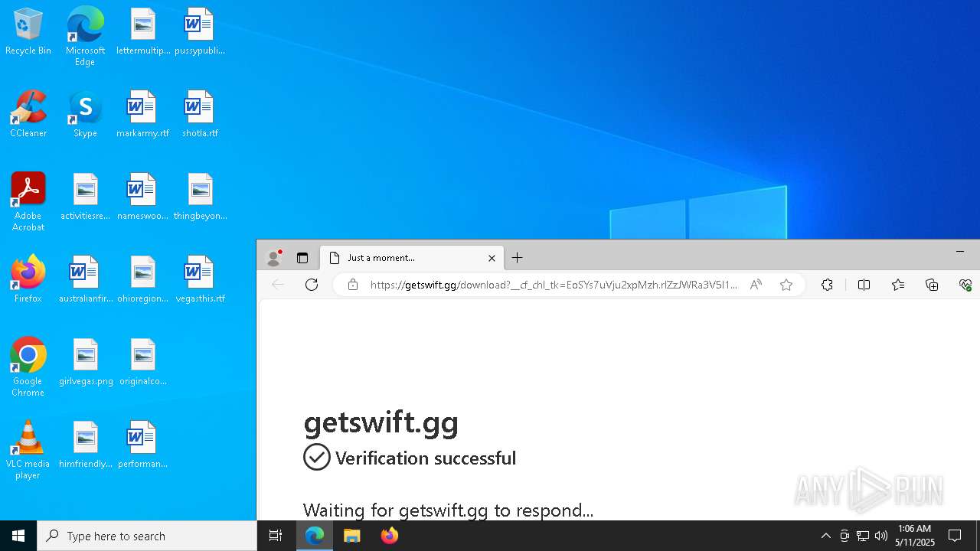Image resolution: width=980 pixels, height=551 pixels.
Task: Enable Read aloud in address bar
Action: (756, 285)
